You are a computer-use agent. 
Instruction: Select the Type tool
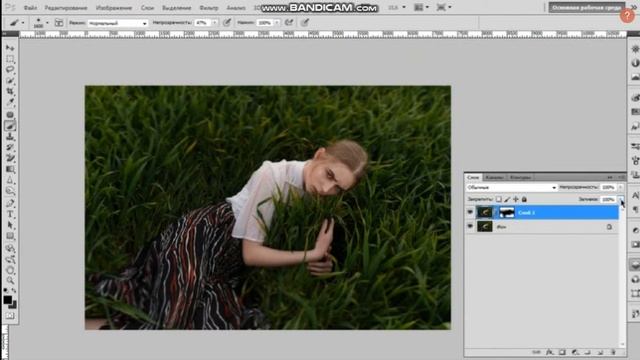point(10,214)
